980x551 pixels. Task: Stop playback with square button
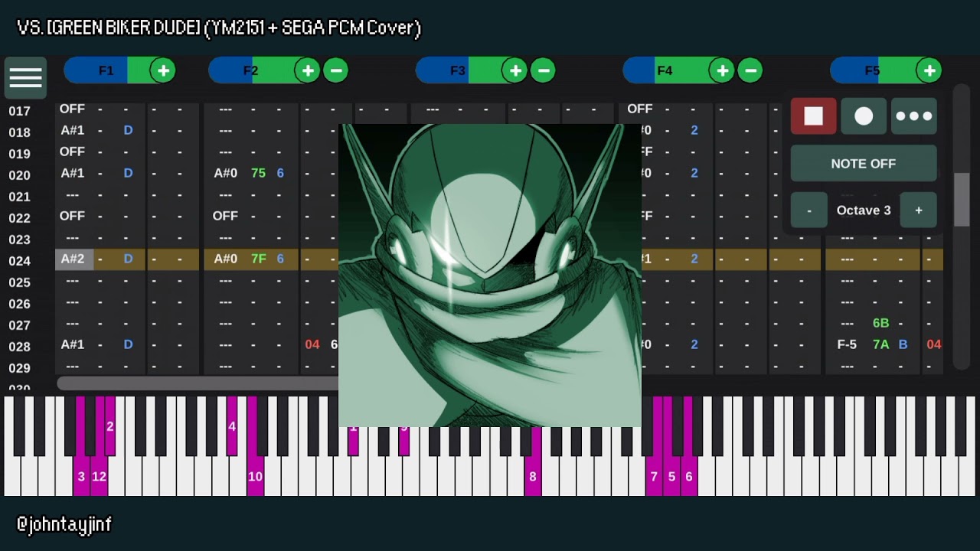[x=813, y=116]
